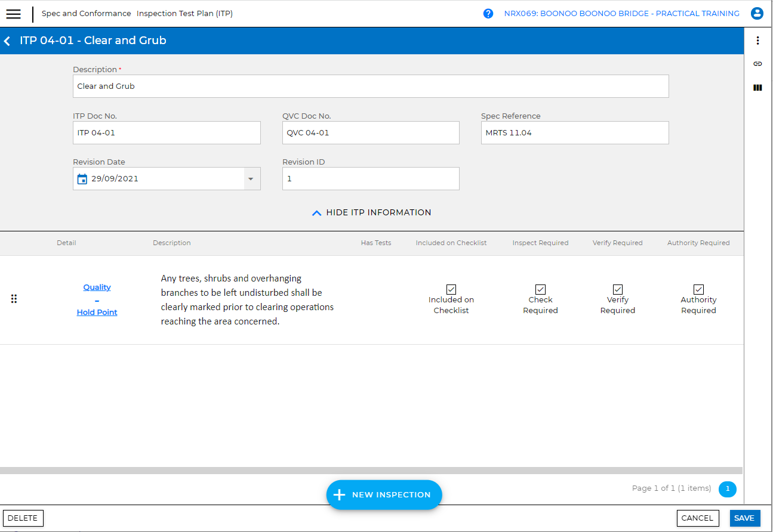Open the Quality - Hold Point link
This screenshot has height=532, width=773.
(x=97, y=299)
